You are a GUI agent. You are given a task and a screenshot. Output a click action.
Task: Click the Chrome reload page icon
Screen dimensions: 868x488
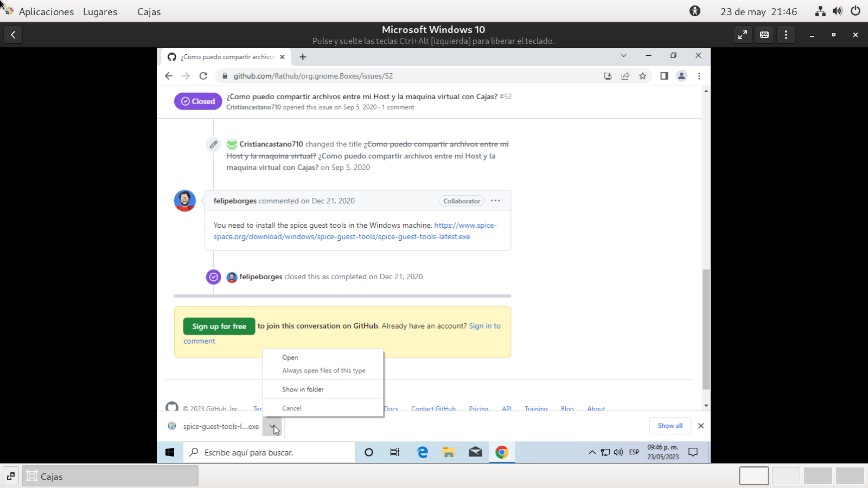203,76
